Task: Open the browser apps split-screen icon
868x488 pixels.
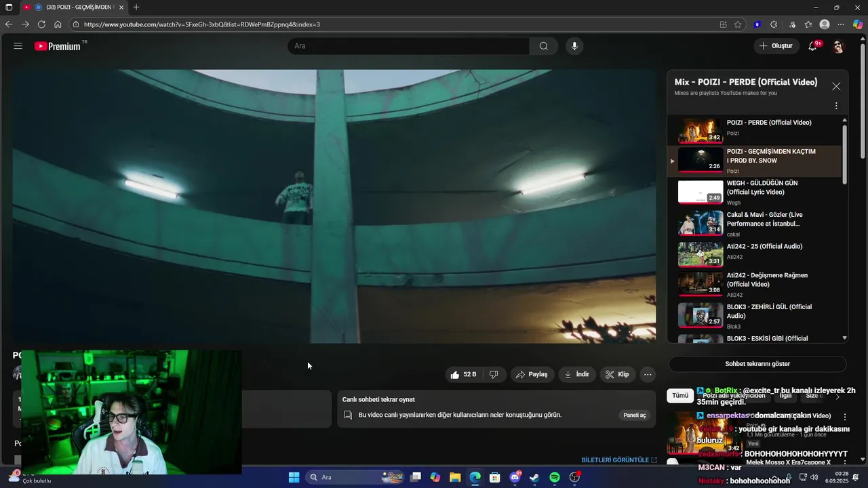Action: coord(723,24)
